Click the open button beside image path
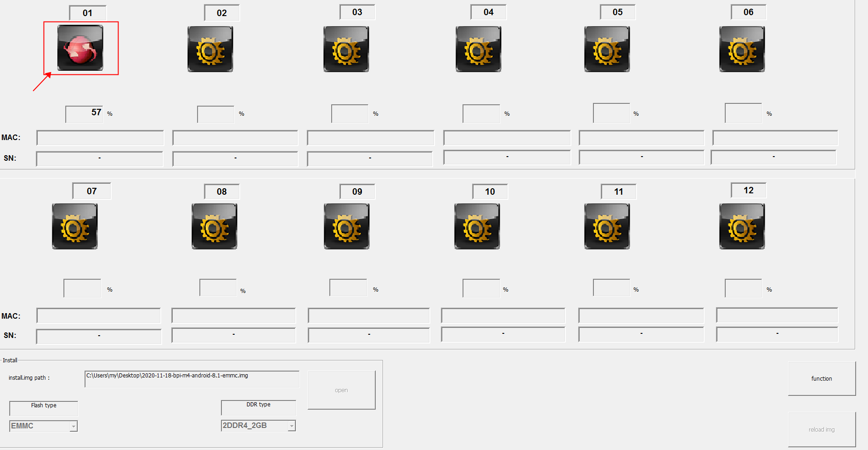 (x=341, y=390)
